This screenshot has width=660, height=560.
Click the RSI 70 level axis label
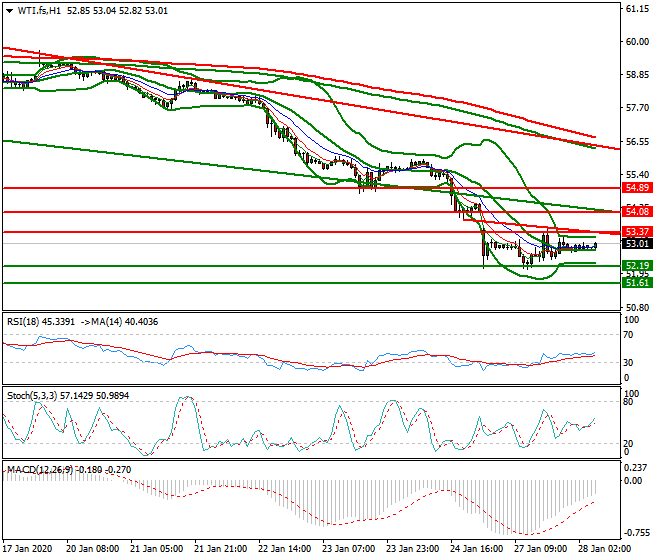628,335
